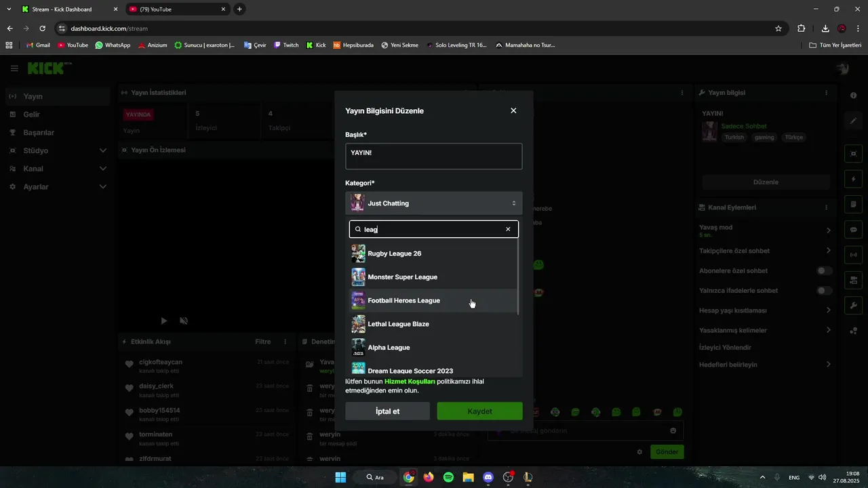The image size is (868, 488).
Task: Toggle Yalnızca ifadelerle sohbet switch
Action: coord(825,290)
